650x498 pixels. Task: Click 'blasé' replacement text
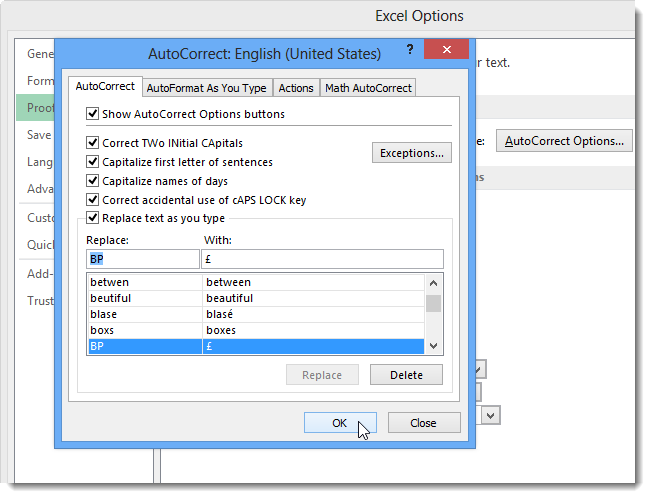pyautogui.click(x=219, y=314)
